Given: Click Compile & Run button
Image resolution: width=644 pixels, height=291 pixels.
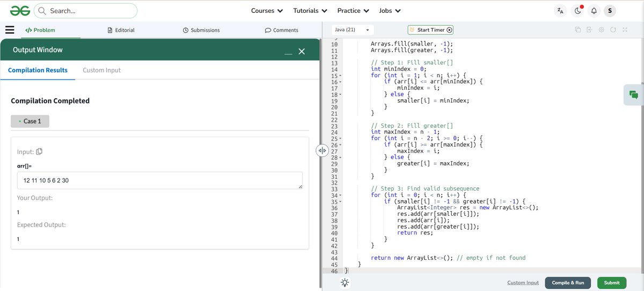Looking at the screenshot, I should [568, 283].
